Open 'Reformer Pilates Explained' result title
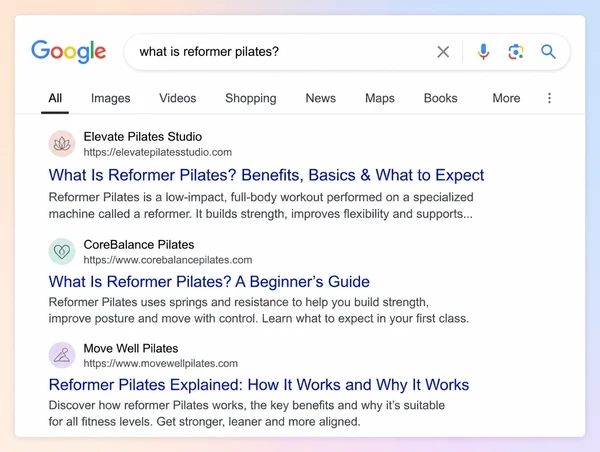600x452 pixels. [x=259, y=385]
